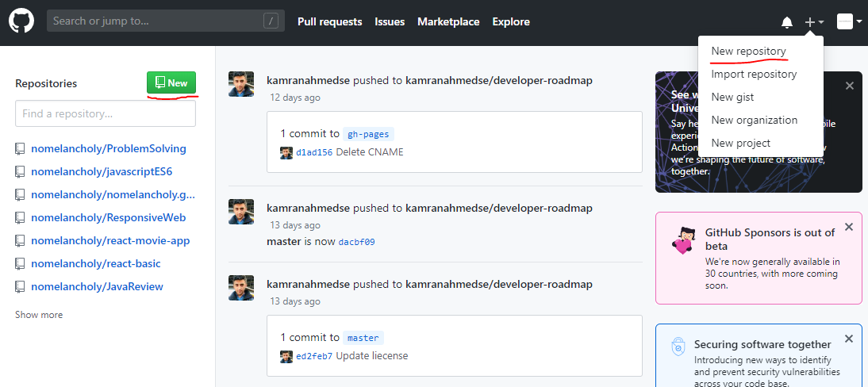Choose New repository from the dropdown menu
868x387 pixels.
tap(748, 51)
